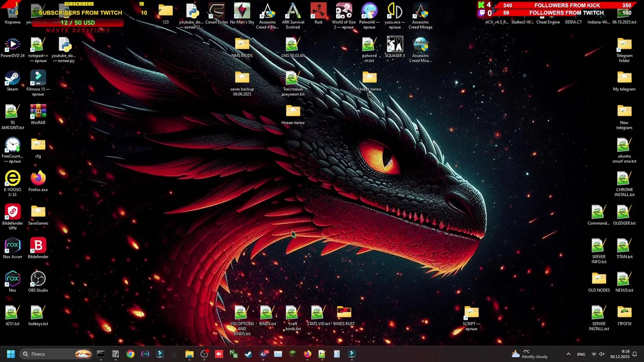The height and width of the screenshot is (362, 644).
Task: Launch No Man's Sky shortcut
Action: [x=242, y=14]
